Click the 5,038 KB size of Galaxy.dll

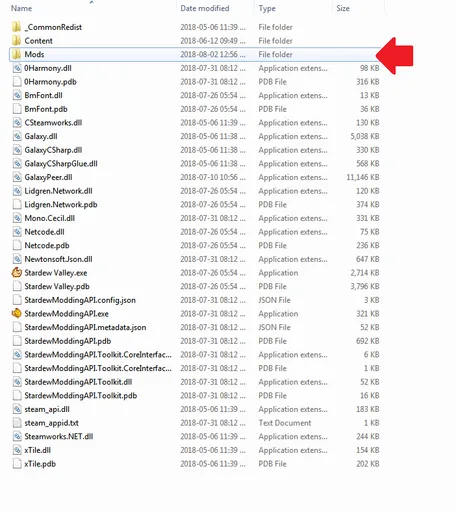point(365,136)
